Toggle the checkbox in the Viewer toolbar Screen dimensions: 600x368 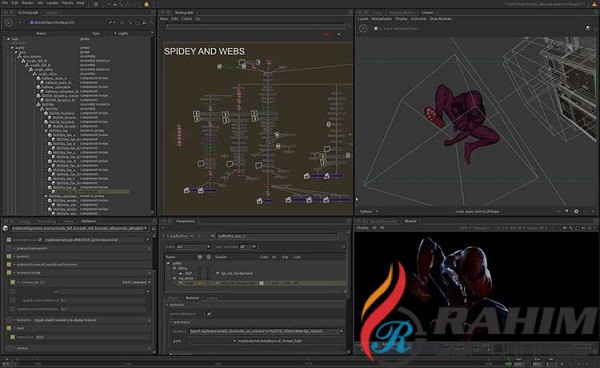(x=376, y=29)
